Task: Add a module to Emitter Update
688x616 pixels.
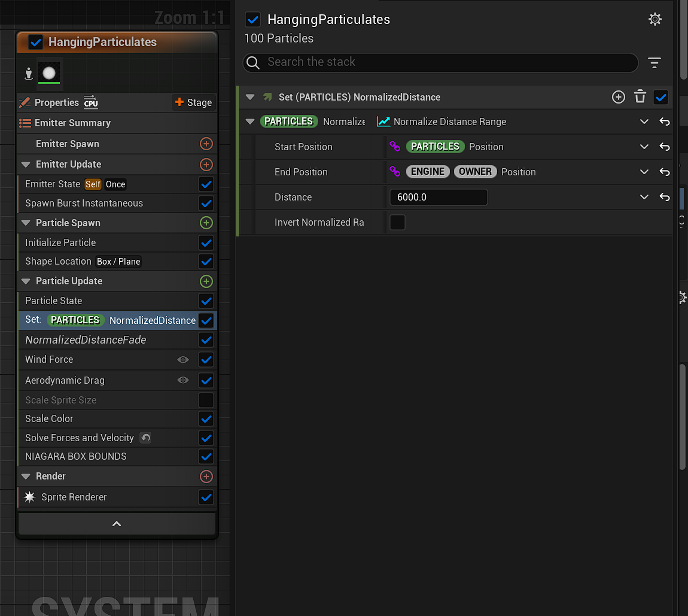Action: [x=206, y=164]
